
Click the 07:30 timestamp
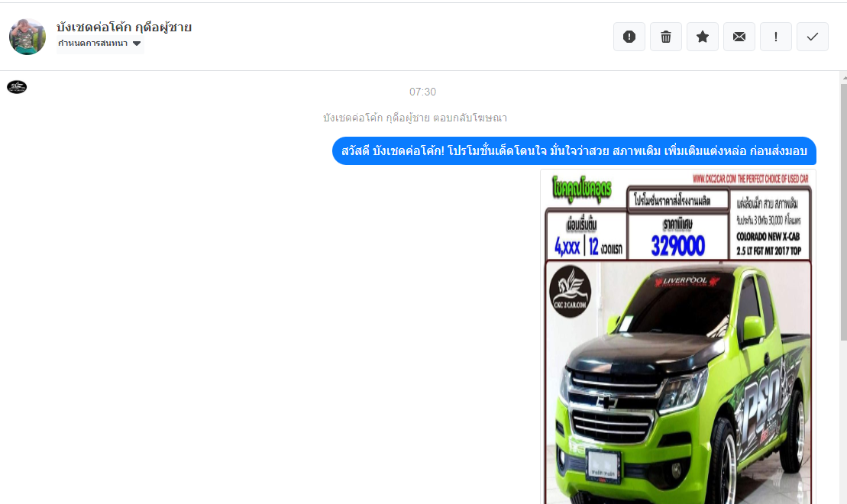point(422,92)
